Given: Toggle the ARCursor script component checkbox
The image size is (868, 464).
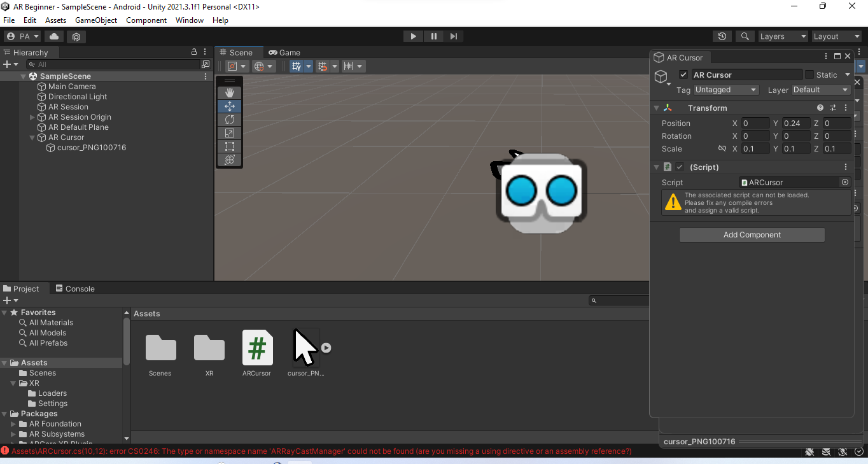Looking at the screenshot, I should pyautogui.click(x=680, y=167).
